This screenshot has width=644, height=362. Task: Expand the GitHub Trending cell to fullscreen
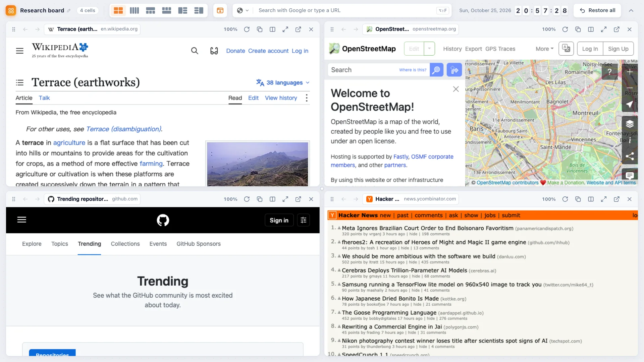click(285, 199)
